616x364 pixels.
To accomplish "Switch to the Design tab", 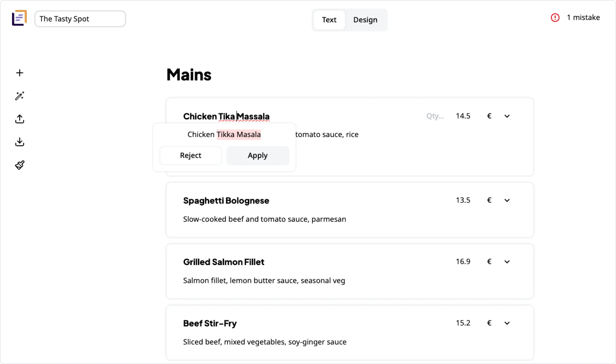I will [365, 20].
